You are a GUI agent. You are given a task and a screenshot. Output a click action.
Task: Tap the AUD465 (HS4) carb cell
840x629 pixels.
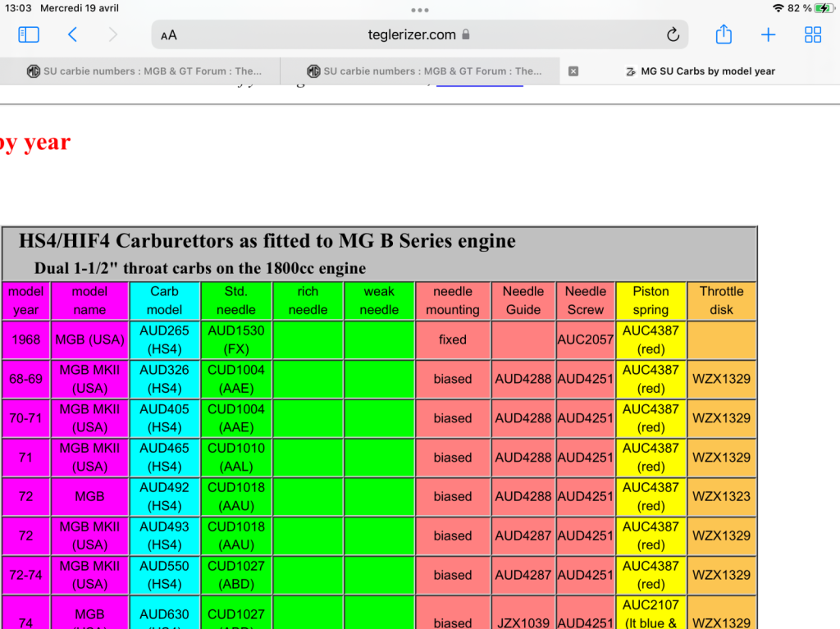pyautogui.click(x=164, y=457)
